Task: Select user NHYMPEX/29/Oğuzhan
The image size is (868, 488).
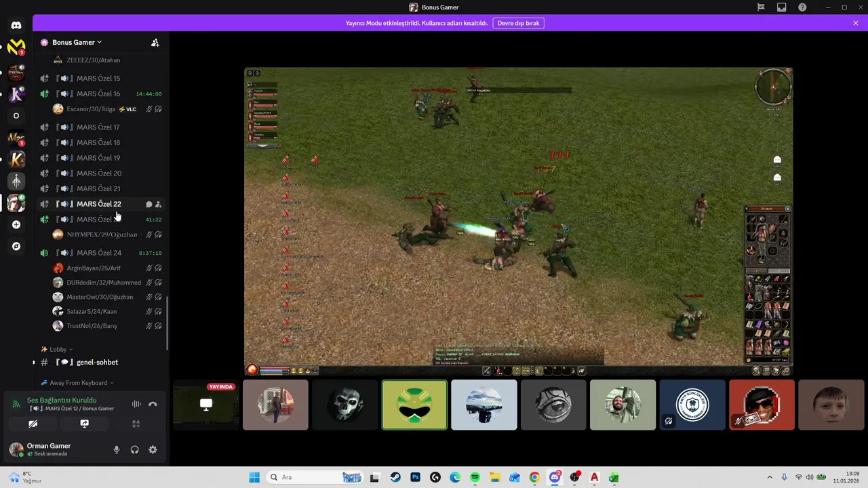Action: pos(107,235)
